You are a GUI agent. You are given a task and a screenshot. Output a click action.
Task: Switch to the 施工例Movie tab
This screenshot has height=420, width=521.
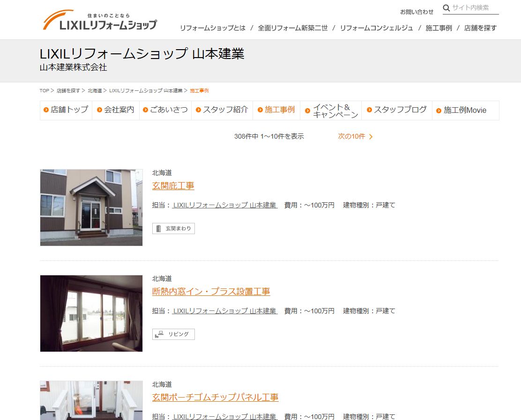(465, 110)
